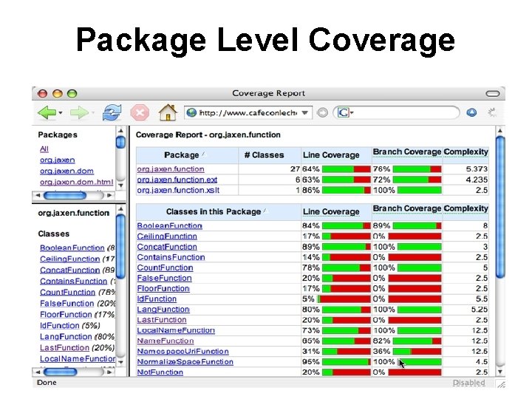Click the Go button beside address bar

(322, 112)
